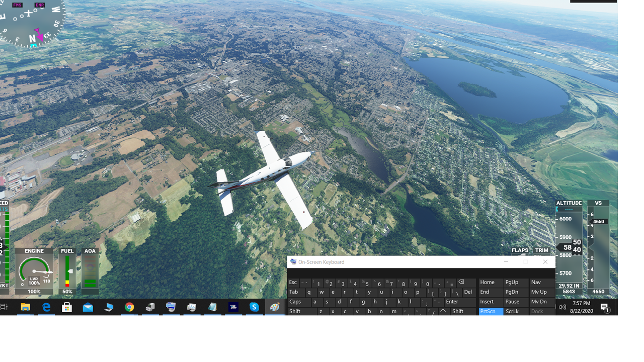Viewport: 644px width, 362px height.
Task: Click the Mv Dn key
Action: [542, 302]
